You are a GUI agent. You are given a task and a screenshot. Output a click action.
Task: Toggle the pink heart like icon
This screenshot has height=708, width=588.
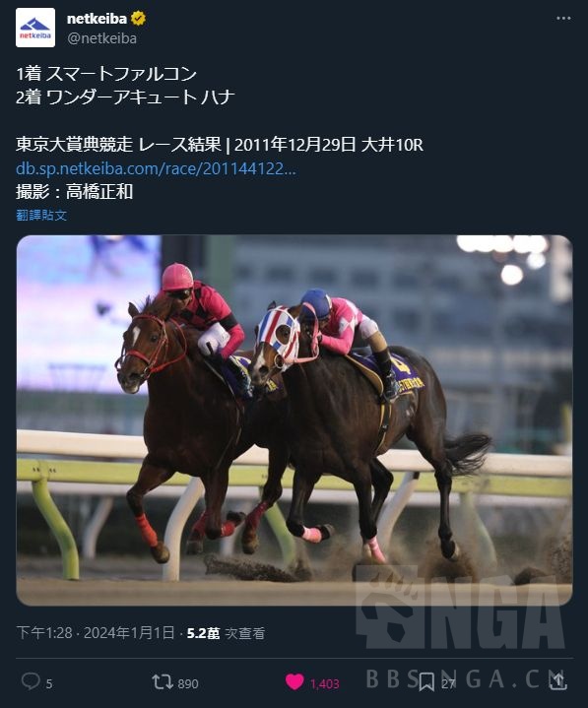point(294,682)
